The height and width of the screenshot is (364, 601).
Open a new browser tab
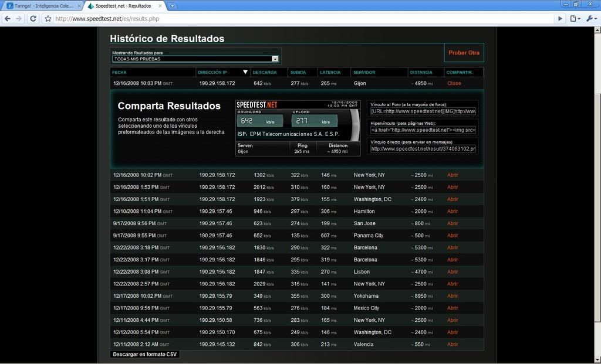click(172, 6)
